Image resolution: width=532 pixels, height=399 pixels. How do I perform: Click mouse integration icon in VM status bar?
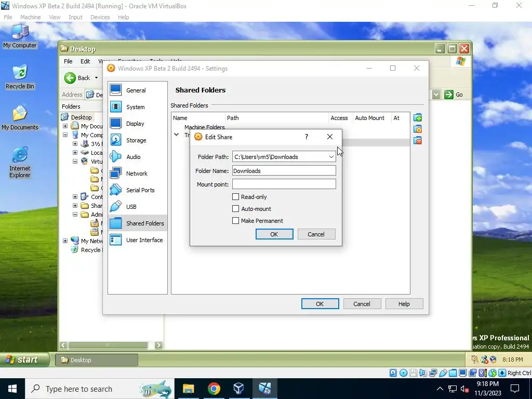[493, 373]
